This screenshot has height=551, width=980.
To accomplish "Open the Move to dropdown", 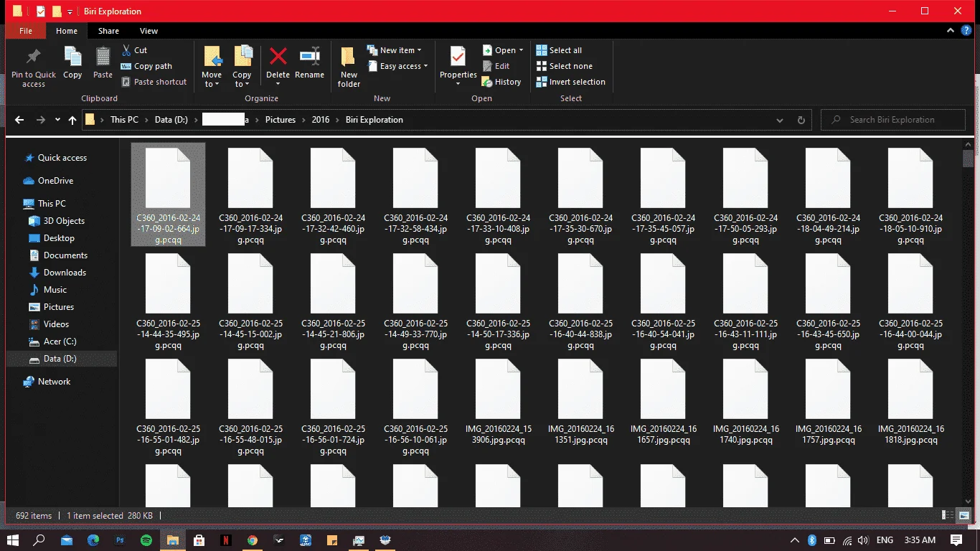I will (212, 80).
